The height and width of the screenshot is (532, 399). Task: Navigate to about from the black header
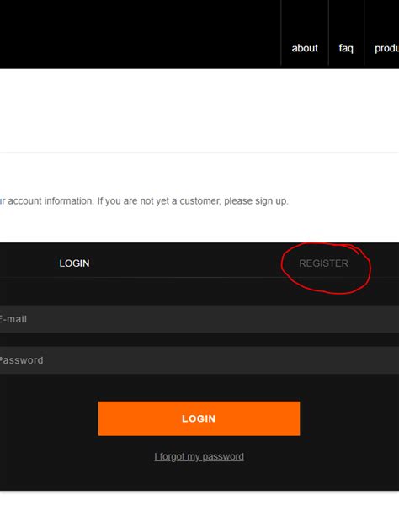[305, 48]
